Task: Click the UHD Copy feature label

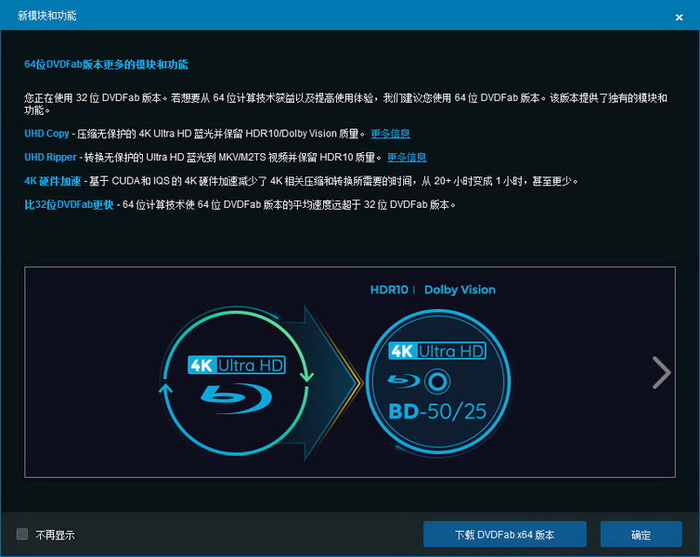Action: (47, 133)
